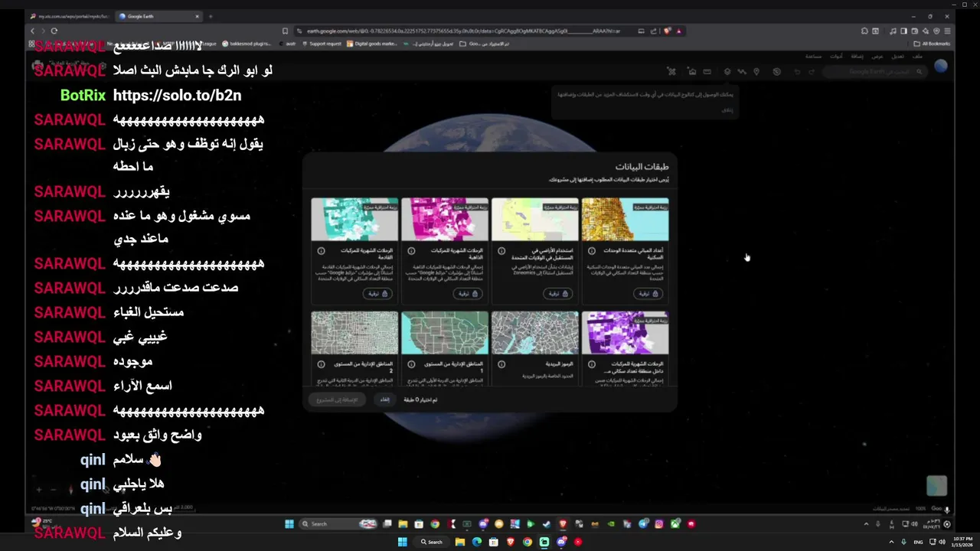
Task: Click the 'الإضافة إلى المشروع' add to project button
Action: pyautogui.click(x=338, y=399)
